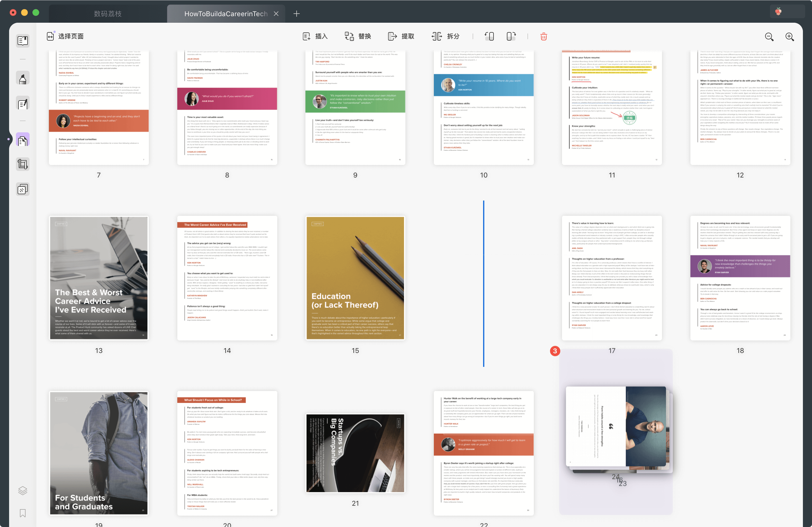Show the layers panel icon

[x=22, y=491]
